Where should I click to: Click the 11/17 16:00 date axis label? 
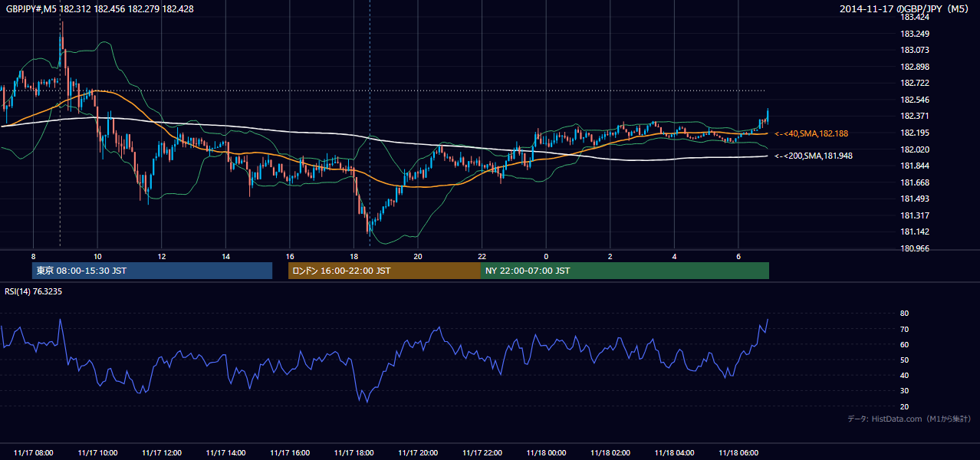(x=290, y=453)
